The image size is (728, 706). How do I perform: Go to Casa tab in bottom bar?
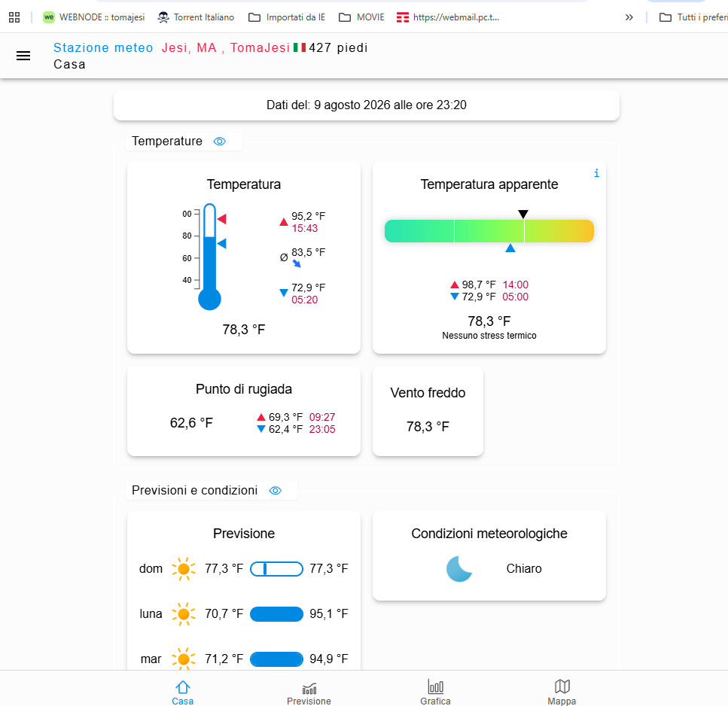(x=182, y=692)
